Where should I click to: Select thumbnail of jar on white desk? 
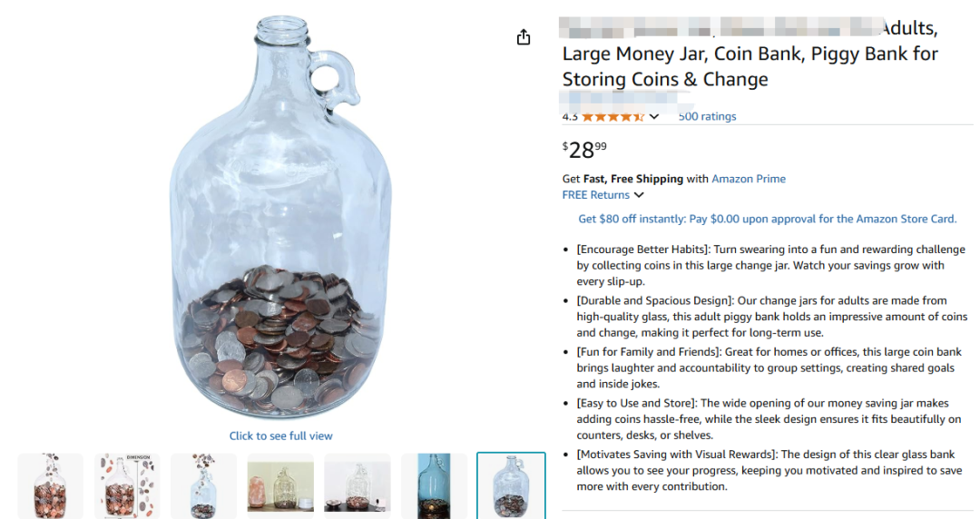(x=358, y=485)
